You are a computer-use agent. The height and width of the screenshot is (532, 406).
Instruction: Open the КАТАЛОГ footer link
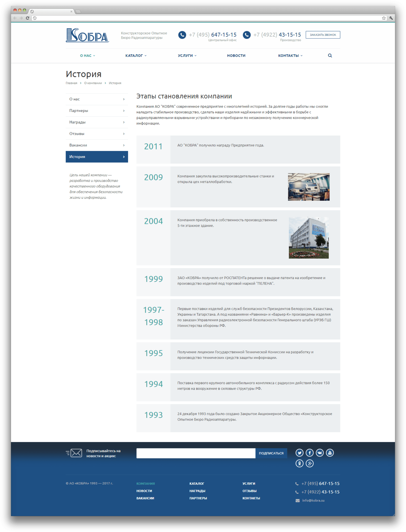pos(197,484)
